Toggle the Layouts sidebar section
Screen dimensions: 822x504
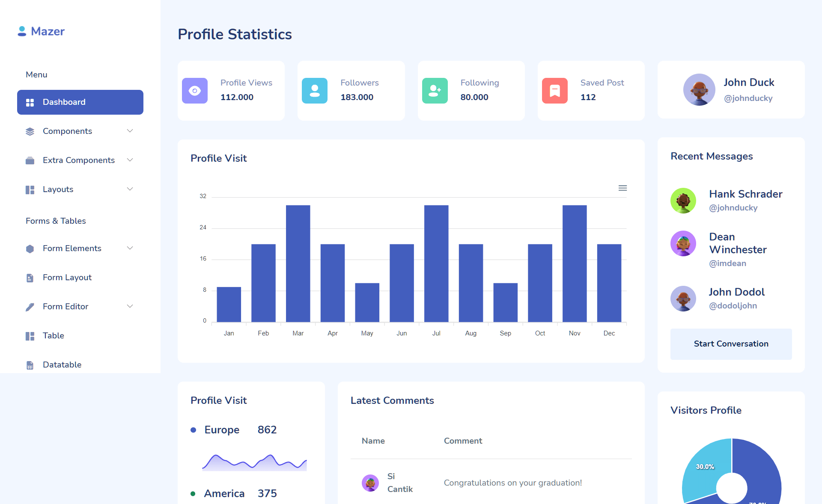[79, 189]
